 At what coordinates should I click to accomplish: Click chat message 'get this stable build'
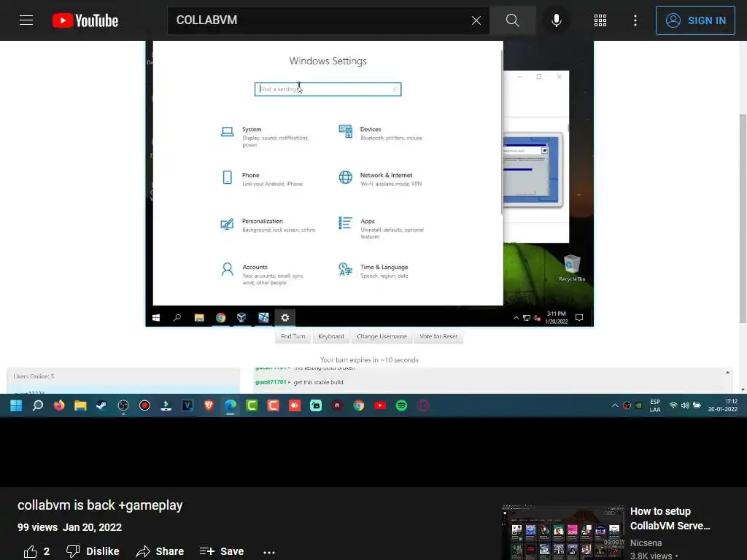[x=318, y=382]
